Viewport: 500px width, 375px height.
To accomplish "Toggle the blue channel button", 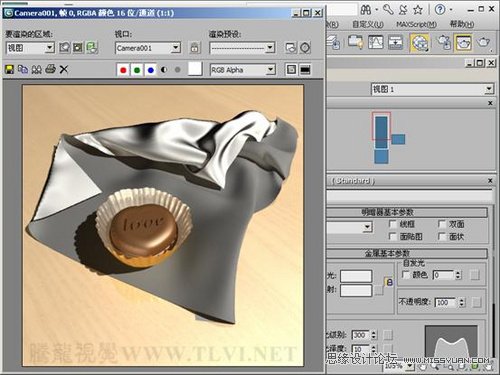I will click(151, 70).
